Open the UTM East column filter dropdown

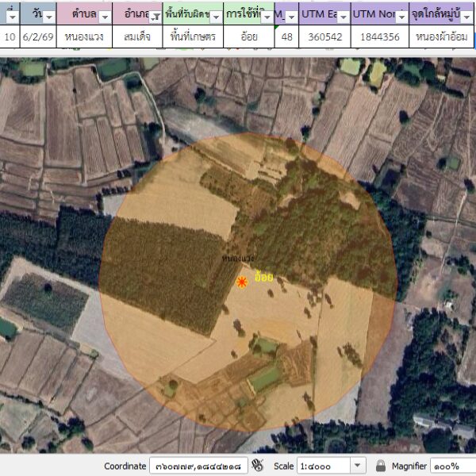[x=342, y=17]
